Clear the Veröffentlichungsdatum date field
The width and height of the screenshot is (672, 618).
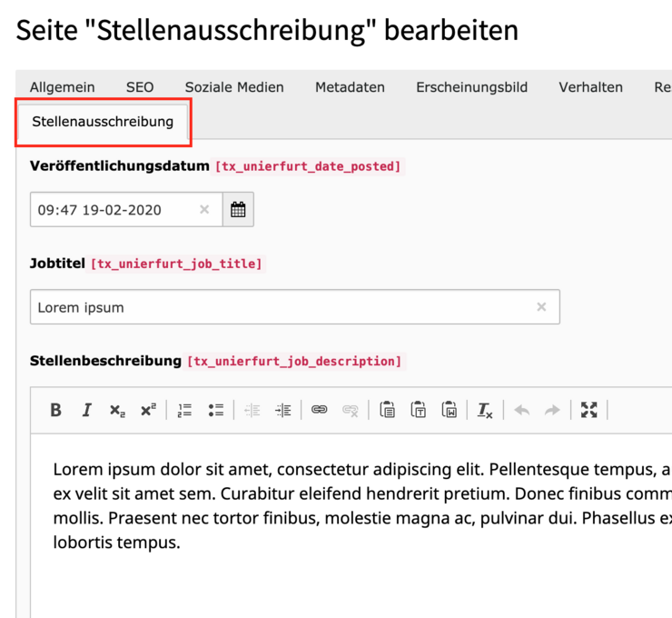tap(204, 210)
